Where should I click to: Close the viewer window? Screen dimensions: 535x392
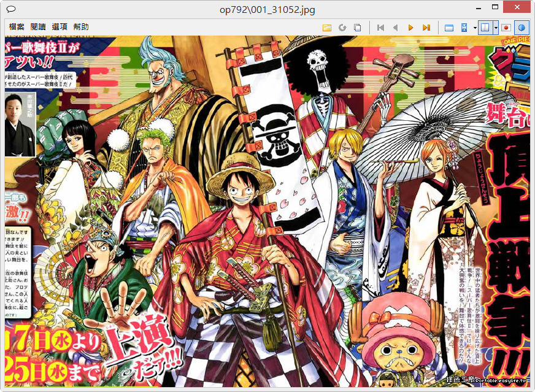tap(517, 7)
